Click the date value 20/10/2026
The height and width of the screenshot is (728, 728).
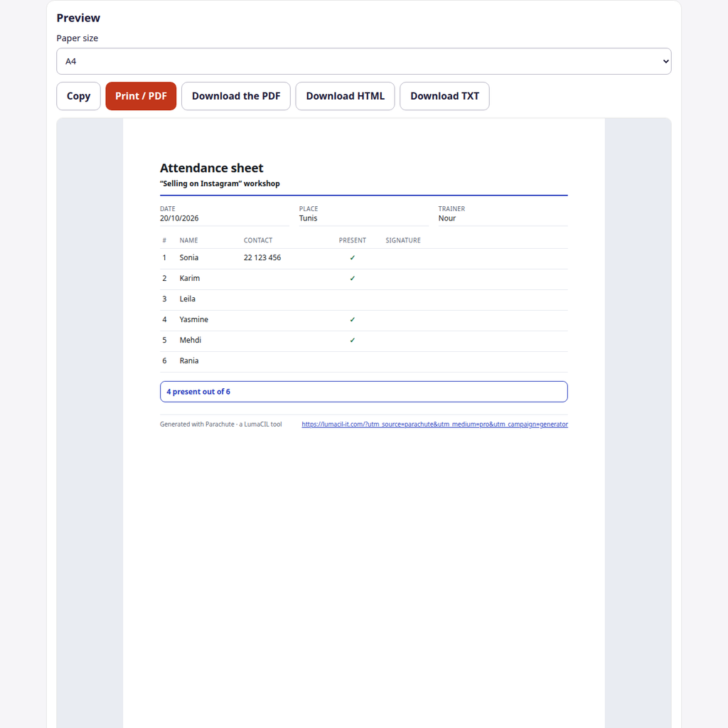coord(179,218)
